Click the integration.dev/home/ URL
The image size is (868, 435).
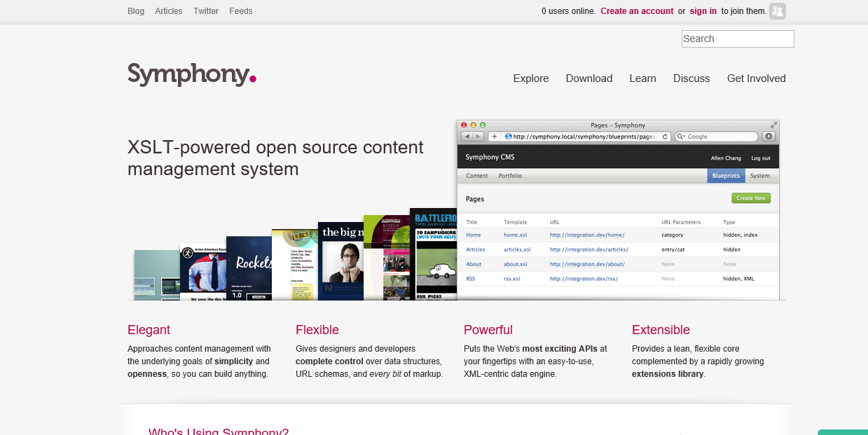click(587, 235)
